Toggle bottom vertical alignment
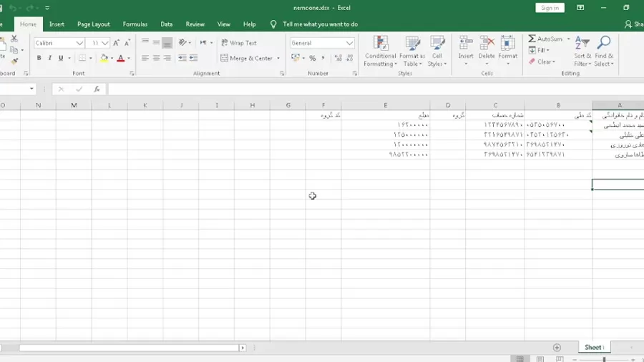This screenshot has height=362, width=644. (167, 42)
